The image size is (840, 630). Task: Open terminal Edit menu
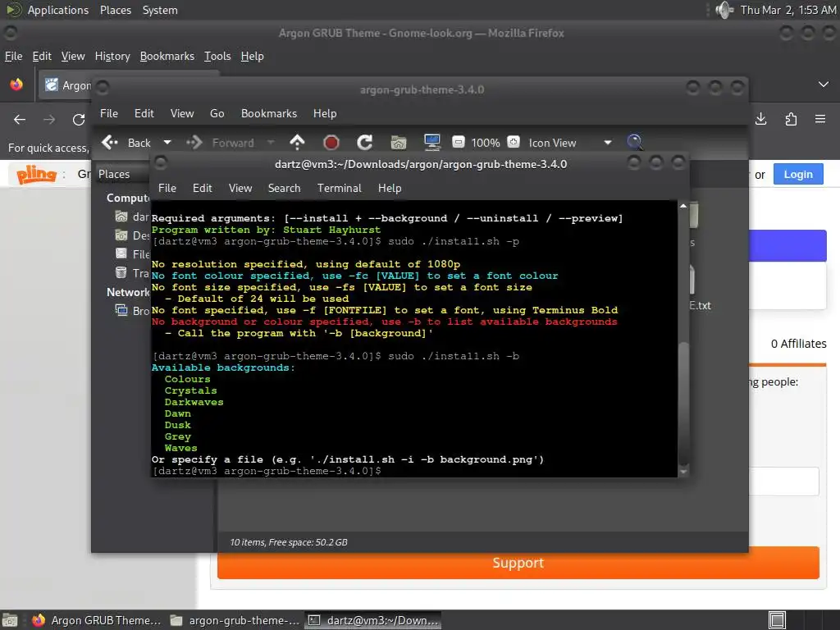click(x=202, y=188)
